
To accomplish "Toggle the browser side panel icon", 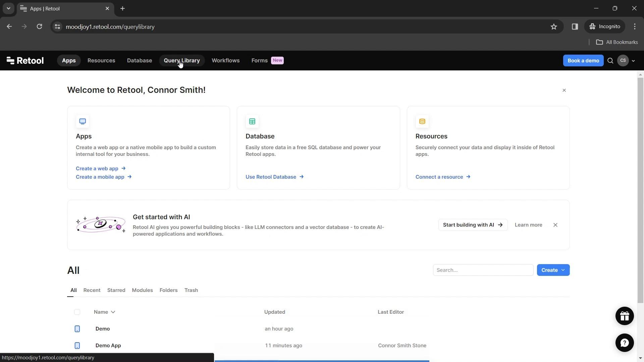I will (575, 27).
